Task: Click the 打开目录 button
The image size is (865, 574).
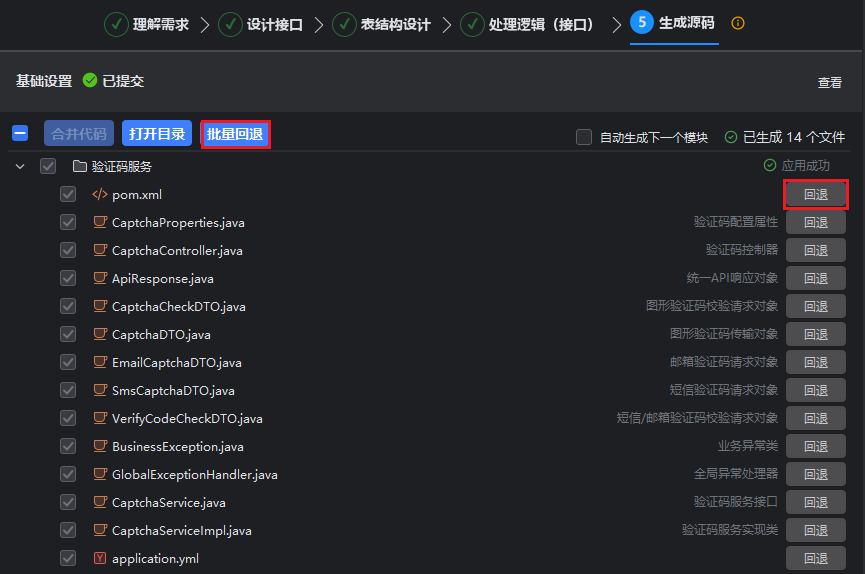Action: (157, 134)
